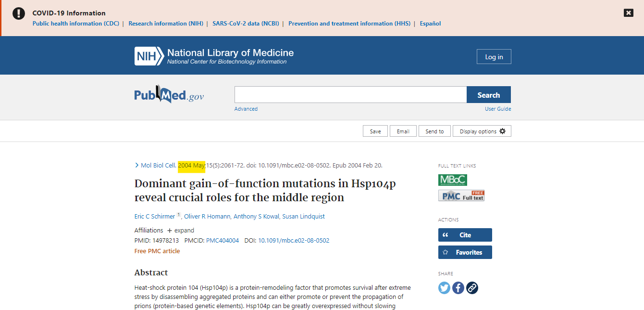Open author Oliver R Homann
The image size is (644, 310).
pos(207,217)
